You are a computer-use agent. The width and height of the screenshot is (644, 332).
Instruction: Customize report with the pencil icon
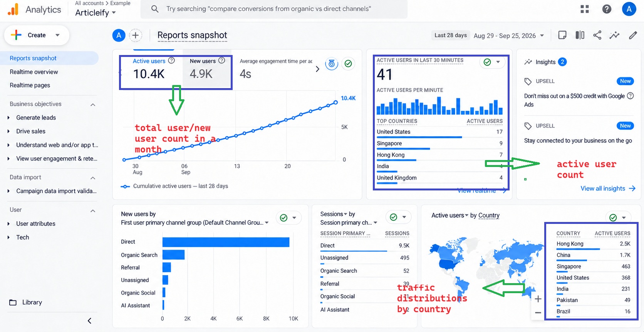633,35
